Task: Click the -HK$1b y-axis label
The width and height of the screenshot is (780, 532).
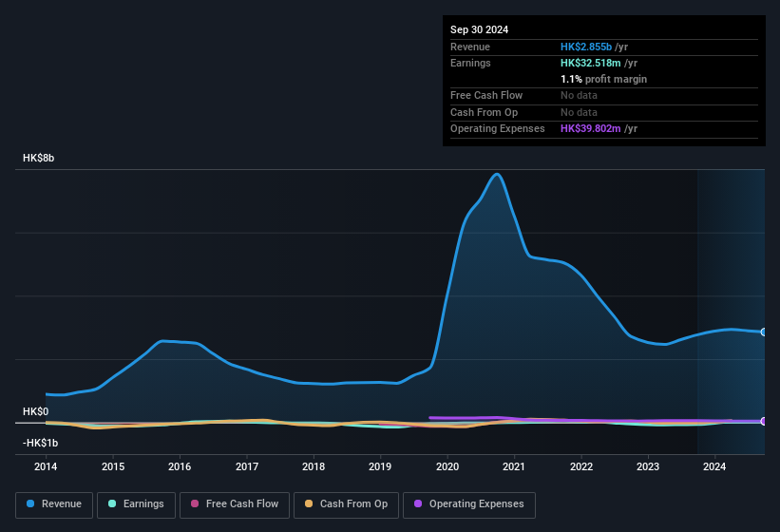Action: (40, 443)
